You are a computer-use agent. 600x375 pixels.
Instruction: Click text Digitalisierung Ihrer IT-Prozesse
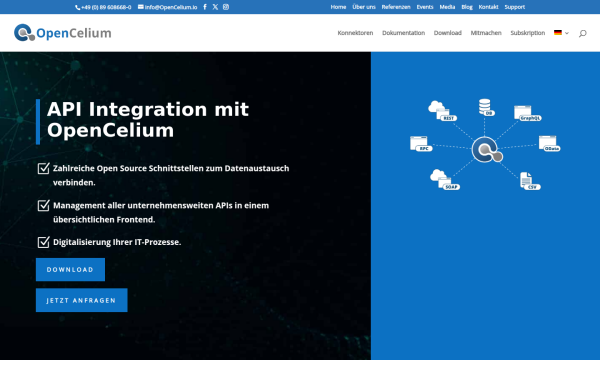[117, 242]
